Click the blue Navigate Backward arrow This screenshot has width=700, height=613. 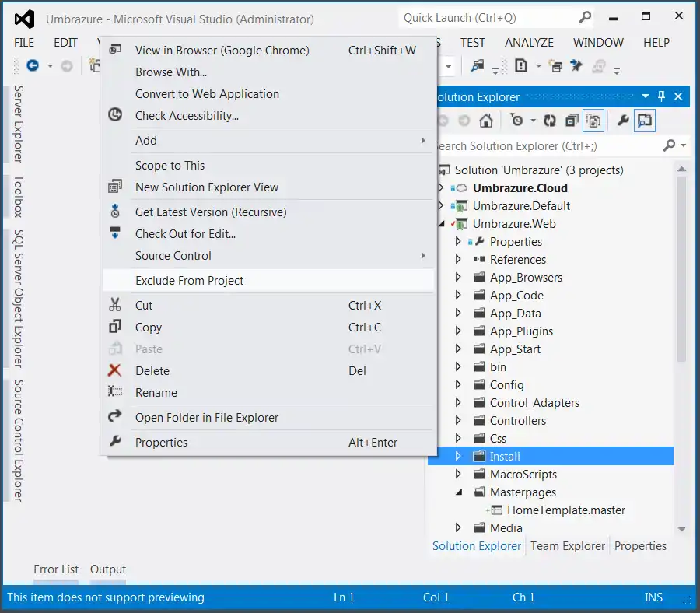[33, 66]
